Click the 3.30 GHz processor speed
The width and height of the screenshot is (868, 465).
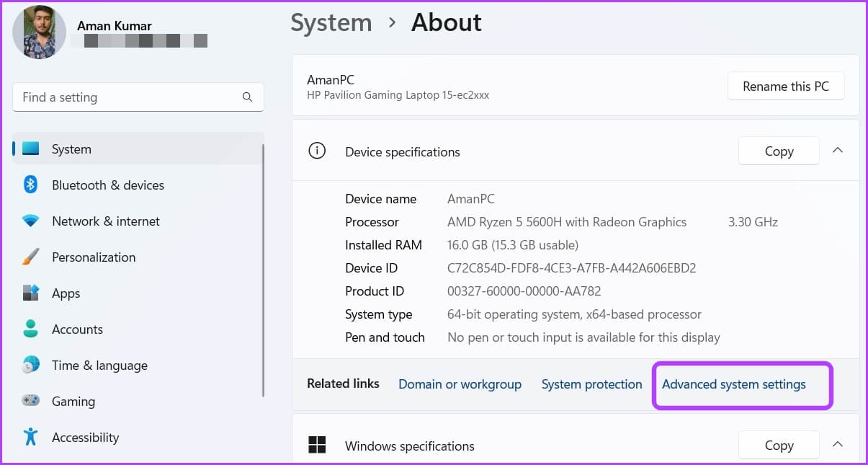753,222
